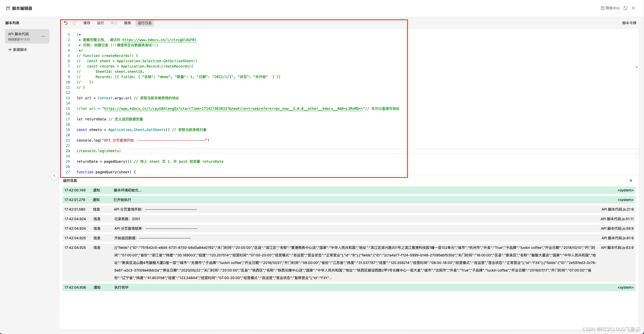Click the redo arrow icon
This screenshot has height=334, width=644.
[x=75, y=23]
